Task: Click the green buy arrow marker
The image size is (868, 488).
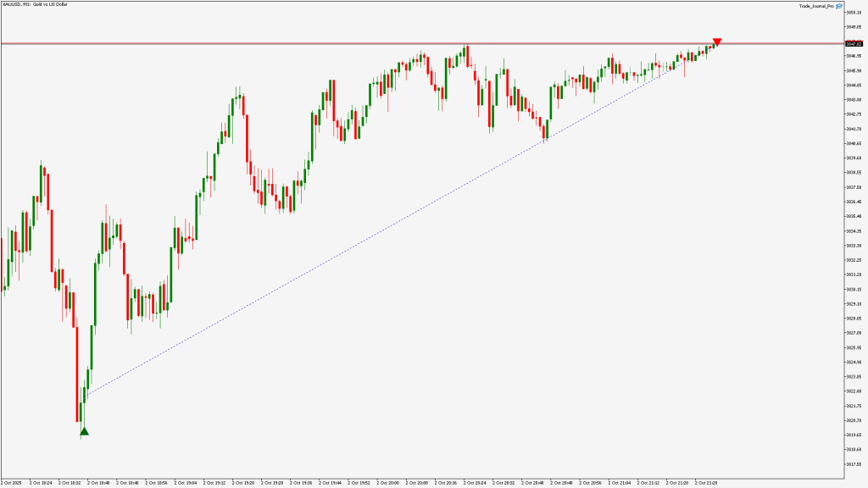Action: (x=84, y=433)
